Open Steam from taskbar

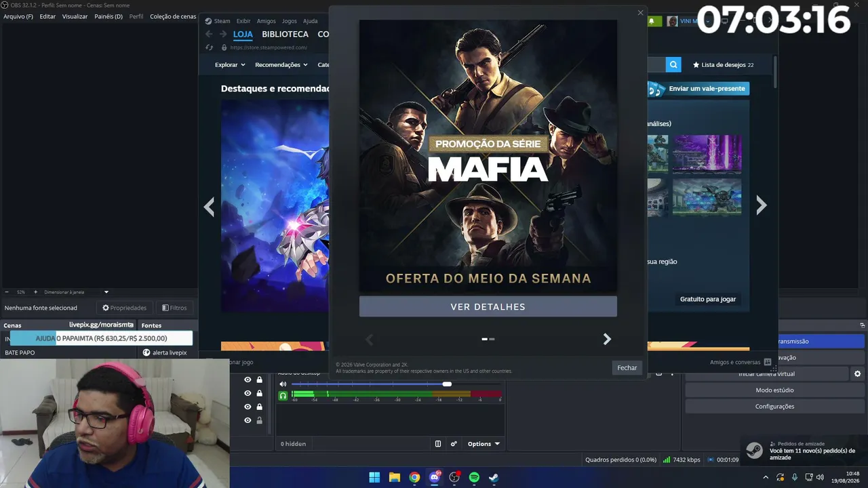click(x=494, y=477)
